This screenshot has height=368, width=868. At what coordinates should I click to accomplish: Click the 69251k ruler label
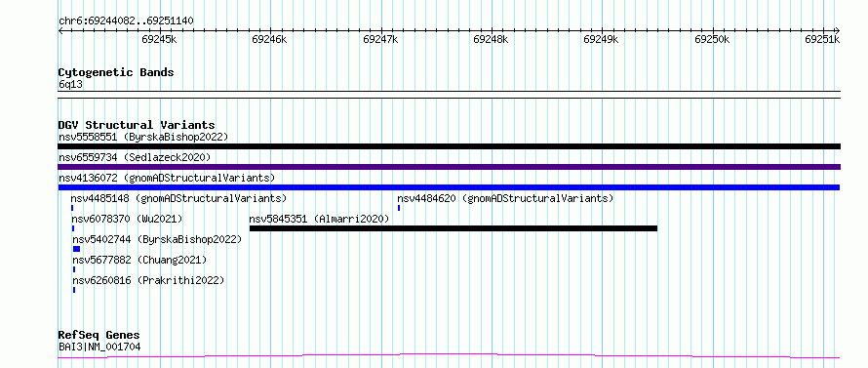[822, 39]
